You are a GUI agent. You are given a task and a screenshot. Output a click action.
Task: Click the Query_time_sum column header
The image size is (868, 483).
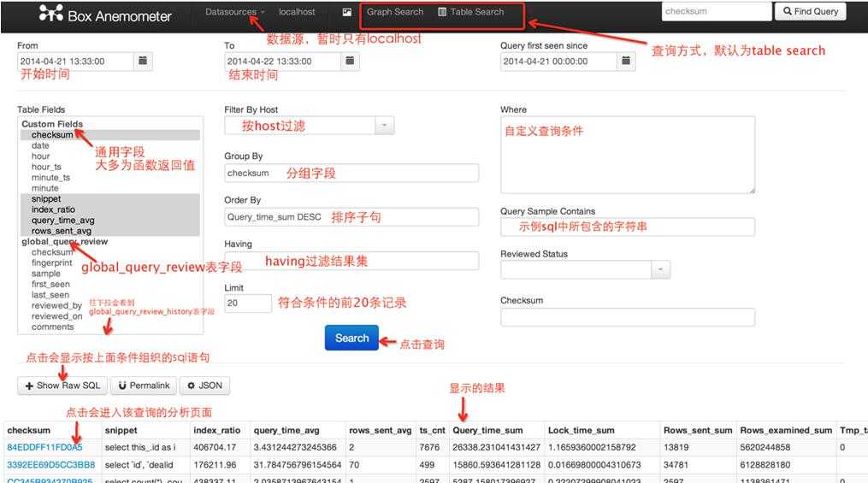(x=487, y=430)
